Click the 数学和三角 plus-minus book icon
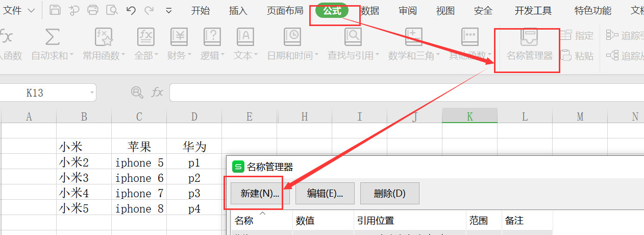The image size is (644, 235). tap(414, 37)
